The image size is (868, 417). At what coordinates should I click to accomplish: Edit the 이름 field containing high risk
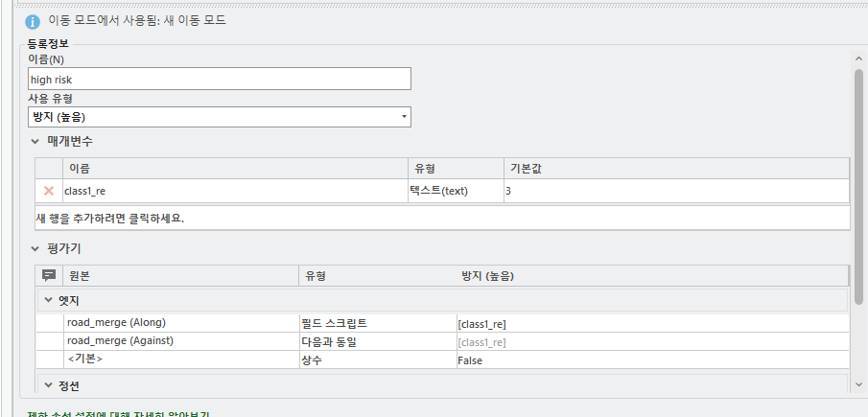[x=220, y=80]
